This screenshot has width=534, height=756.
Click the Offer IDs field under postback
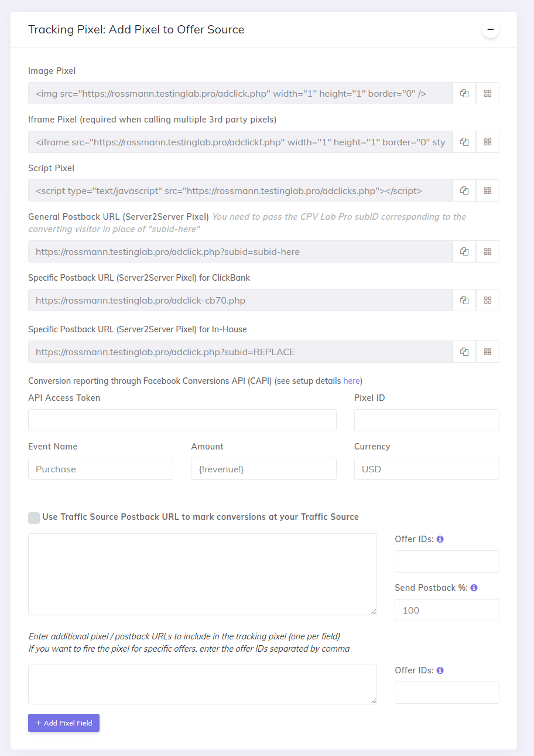447,561
